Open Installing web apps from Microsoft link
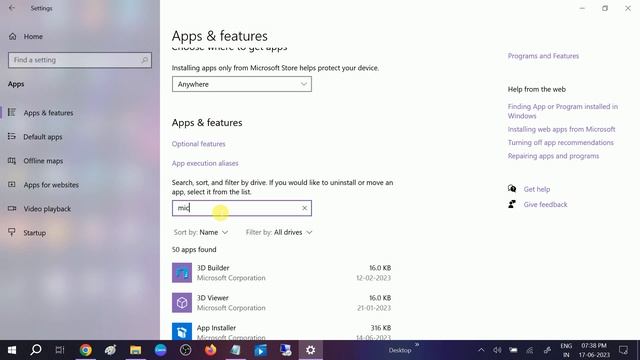 pyautogui.click(x=561, y=129)
